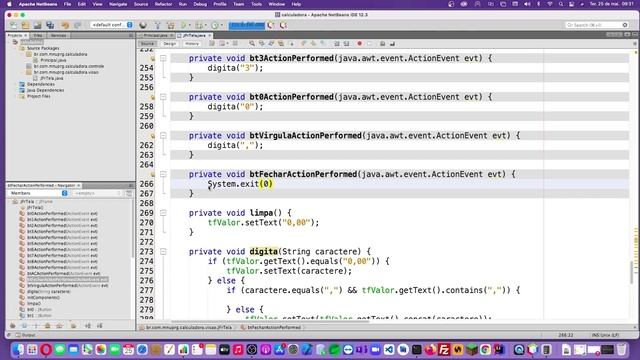
Task: Click the Output window icon in status bar
Action: click(x=18, y=335)
